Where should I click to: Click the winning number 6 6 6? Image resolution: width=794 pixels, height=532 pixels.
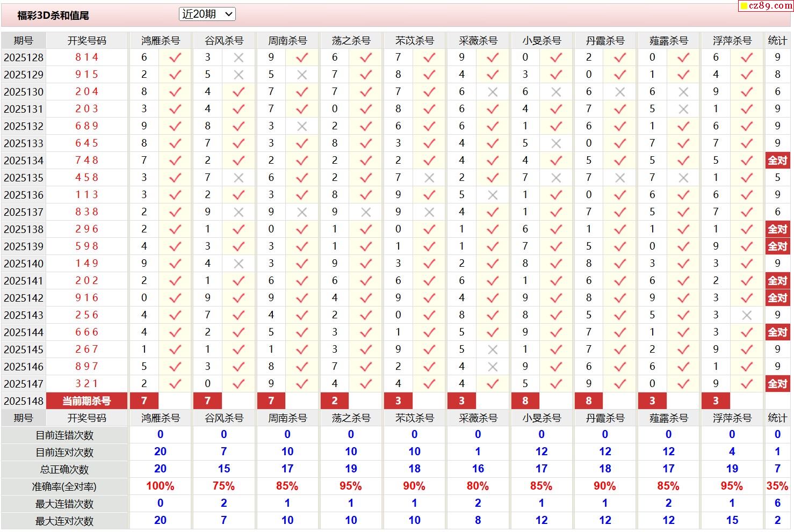pyautogui.click(x=87, y=332)
